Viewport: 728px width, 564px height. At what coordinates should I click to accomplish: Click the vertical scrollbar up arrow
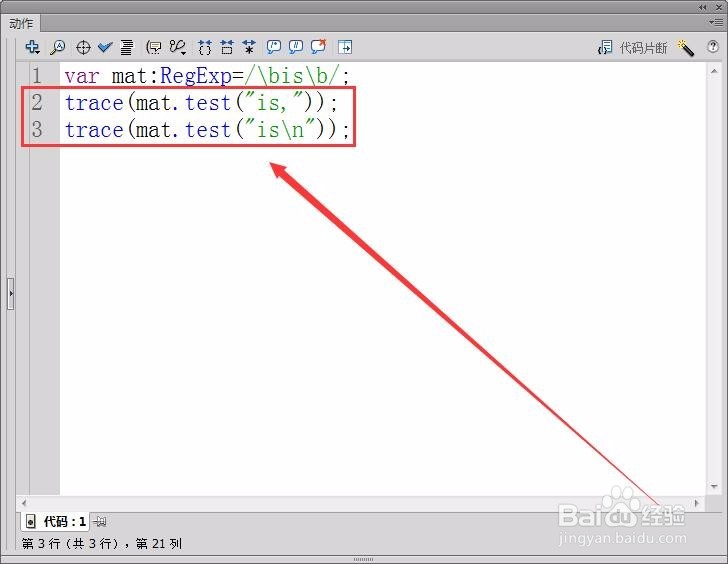(x=714, y=71)
